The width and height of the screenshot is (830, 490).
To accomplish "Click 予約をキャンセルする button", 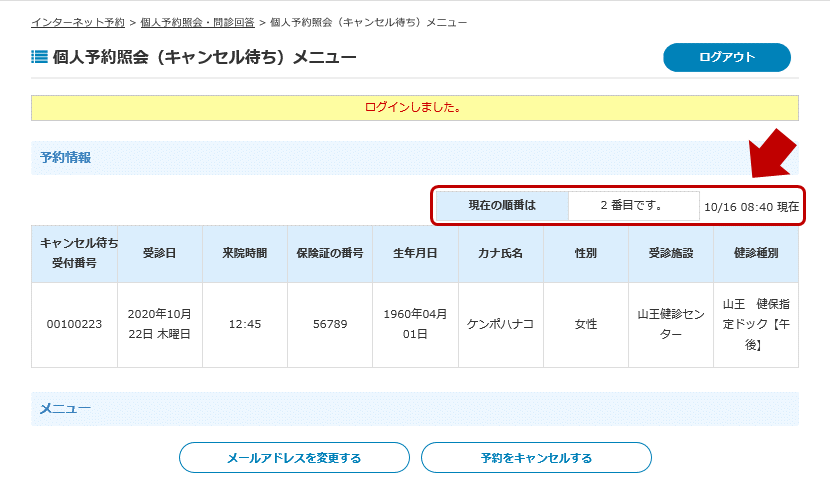I will 536,458.
